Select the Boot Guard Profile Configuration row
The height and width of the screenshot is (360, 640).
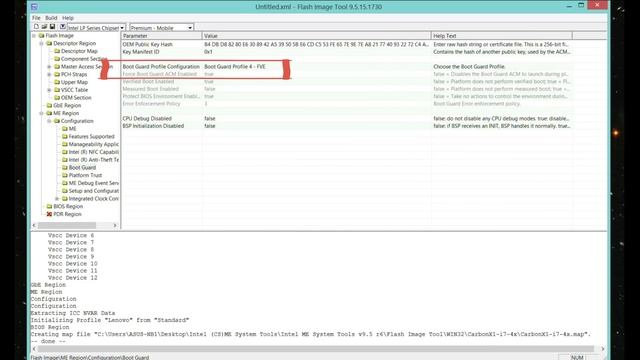tap(347, 67)
